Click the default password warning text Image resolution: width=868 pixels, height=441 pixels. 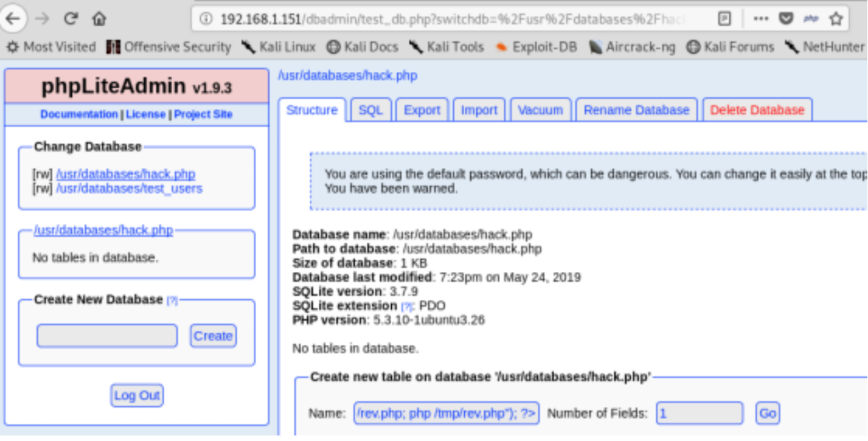(595, 181)
